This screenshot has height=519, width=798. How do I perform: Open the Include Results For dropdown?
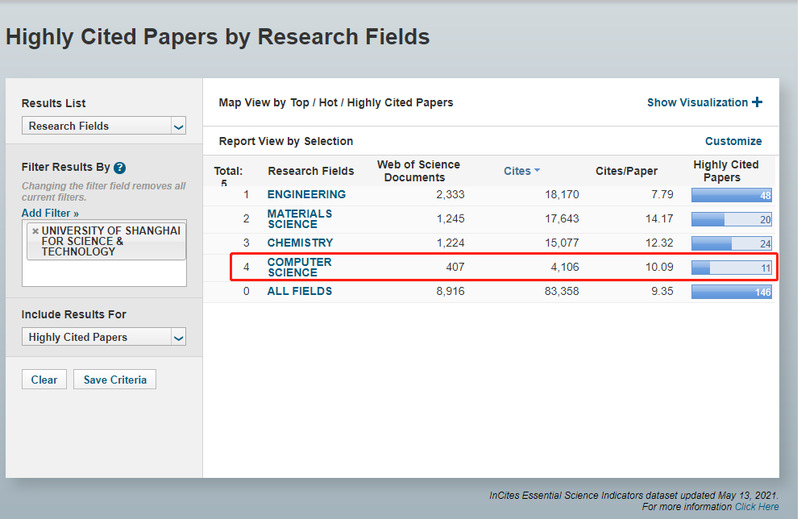(104, 337)
